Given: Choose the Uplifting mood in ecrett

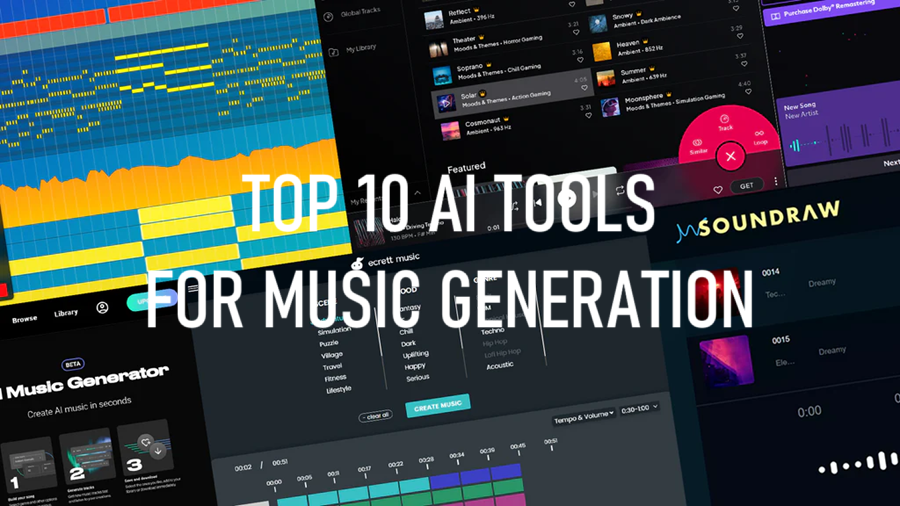Looking at the screenshot, I should pyautogui.click(x=416, y=355).
